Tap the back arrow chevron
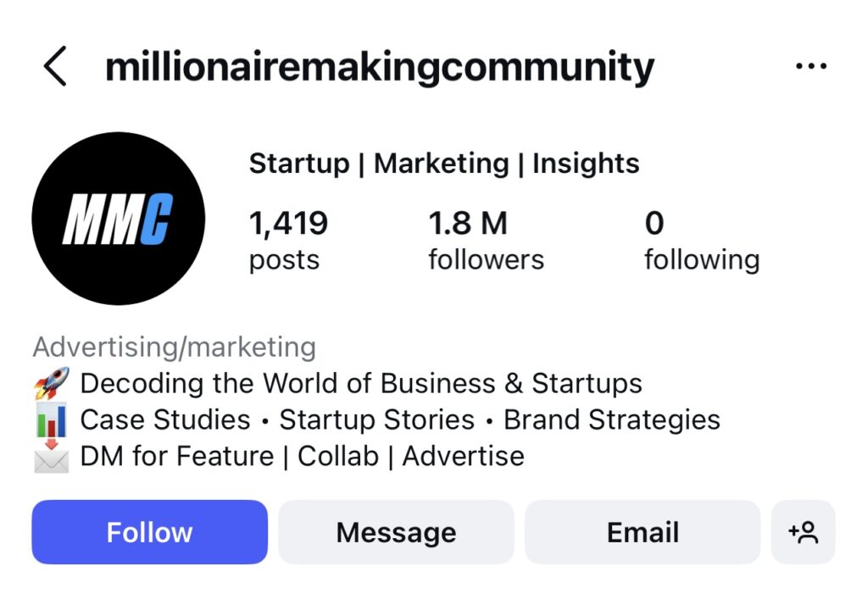This screenshot has height=594, width=868. pyautogui.click(x=55, y=66)
